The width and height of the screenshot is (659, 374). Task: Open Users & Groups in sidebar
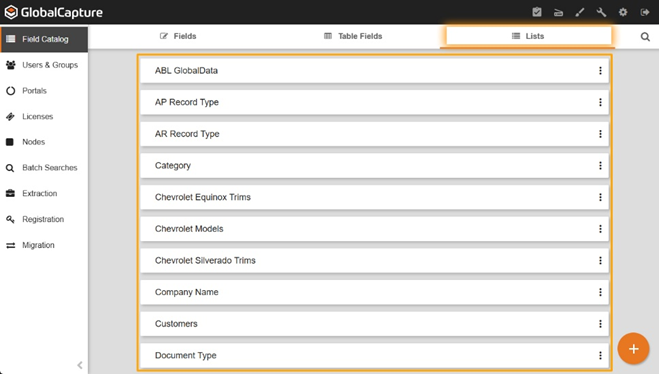[x=44, y=65]
